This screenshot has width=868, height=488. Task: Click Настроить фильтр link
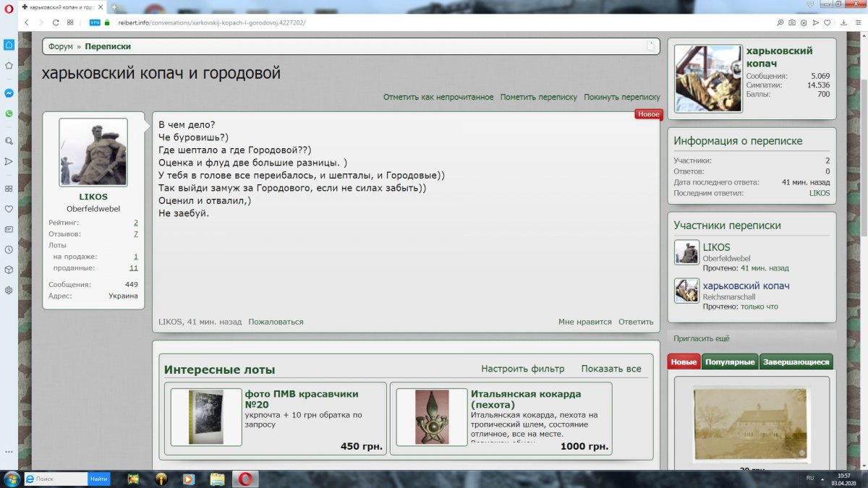pos(523,369)
